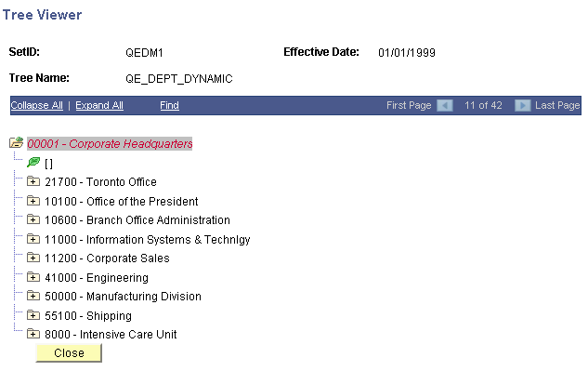
Task: Click the open folder icon for Corporate Headquarters
Action: click(17, 142)
